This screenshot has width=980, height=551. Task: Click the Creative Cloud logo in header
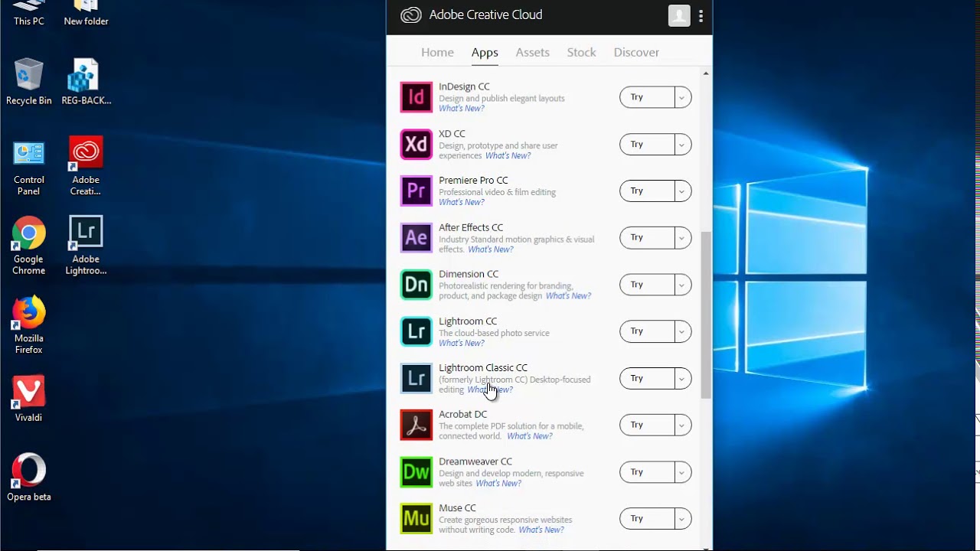coord(411,15)
